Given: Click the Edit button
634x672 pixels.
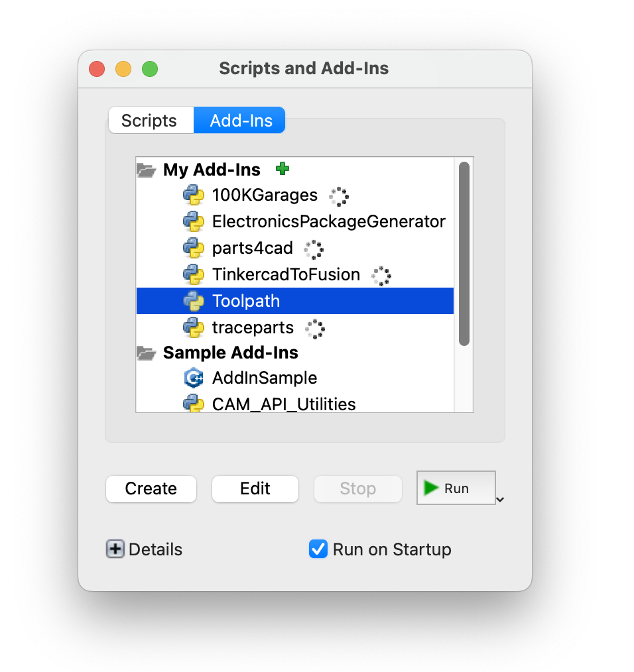Looking at the screenshot, I should (x=255, y=488).
